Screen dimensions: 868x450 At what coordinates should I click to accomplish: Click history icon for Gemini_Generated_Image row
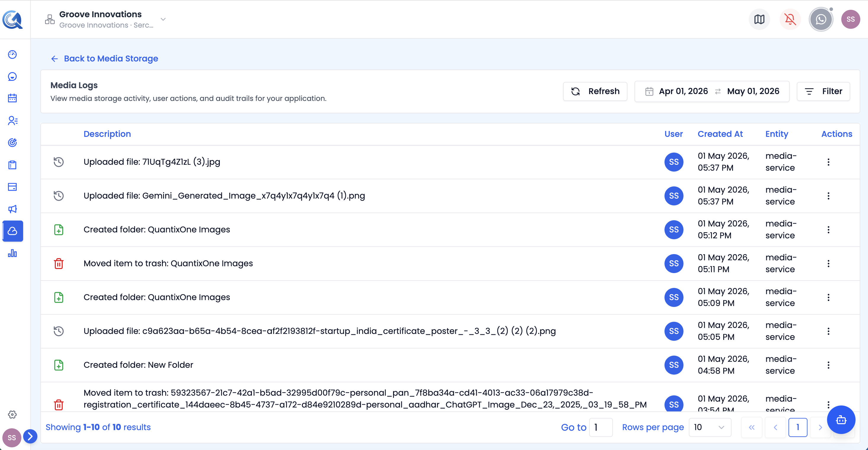tap(59, 196)
